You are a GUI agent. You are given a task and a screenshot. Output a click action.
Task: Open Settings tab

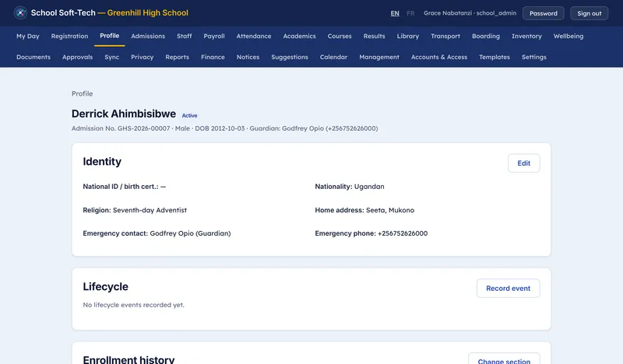point(534,57)
